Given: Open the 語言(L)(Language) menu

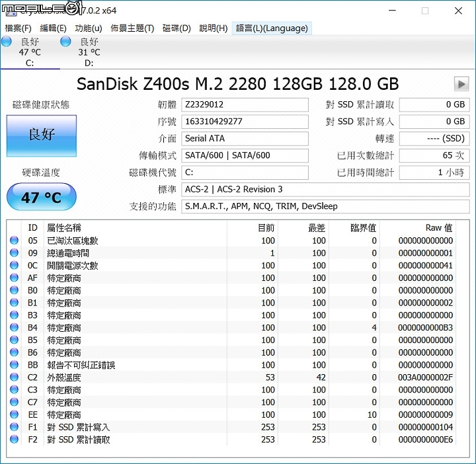Looking at the screenshot, I should (x=272, y=28).
